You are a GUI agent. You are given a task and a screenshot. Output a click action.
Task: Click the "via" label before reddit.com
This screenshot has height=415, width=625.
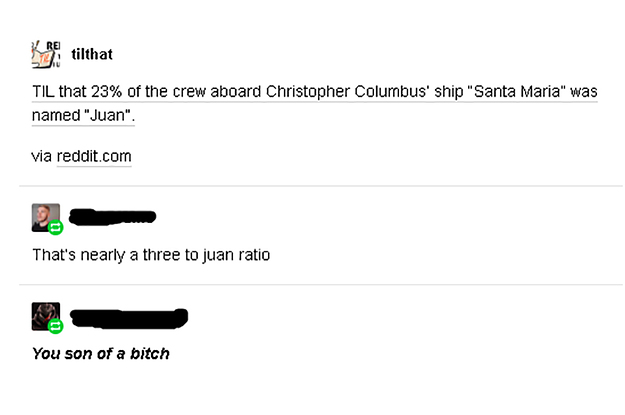click(41, 157)
